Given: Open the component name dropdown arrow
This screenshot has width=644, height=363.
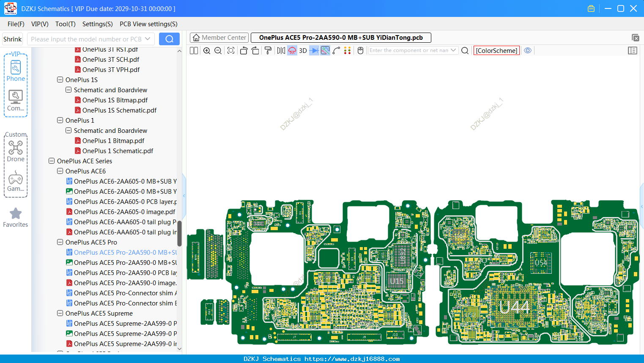Looking at the screenshot, I should click(x=453, y=50).
